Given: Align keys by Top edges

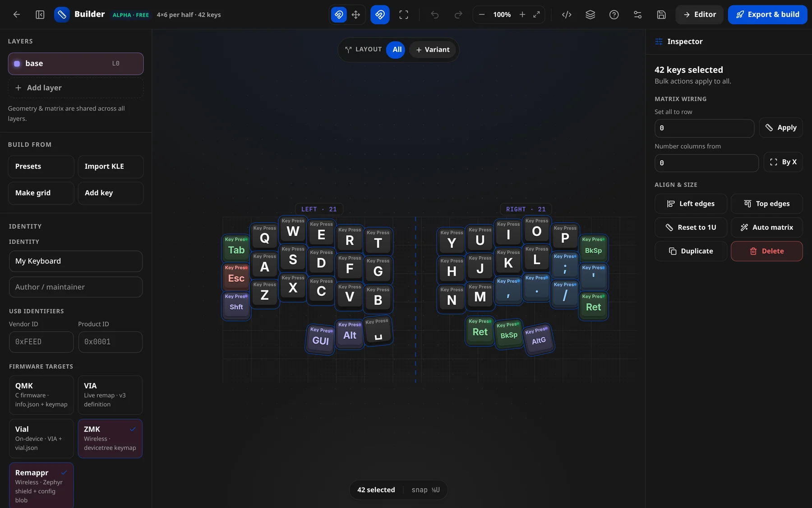Looking at the screenshot, I should 766,204.
